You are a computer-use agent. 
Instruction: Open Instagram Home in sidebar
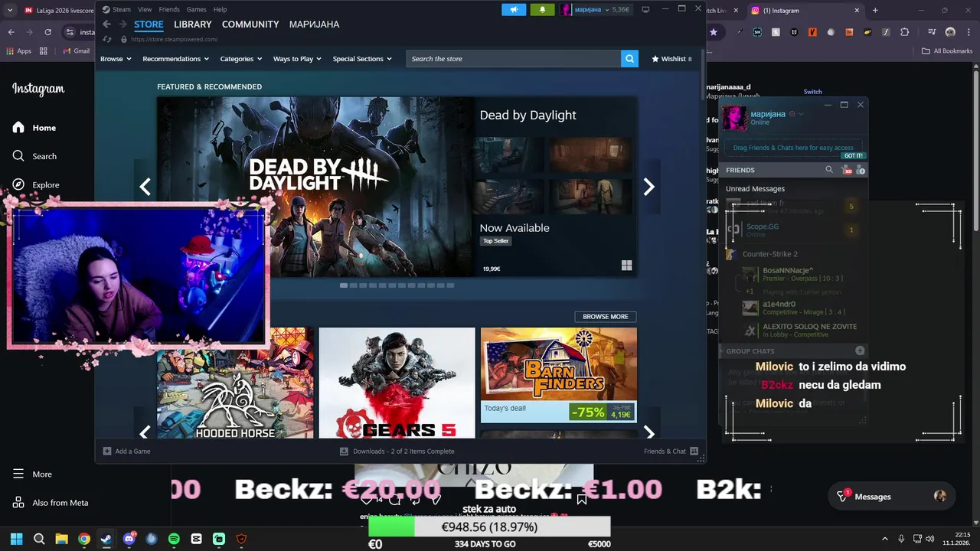click(34, 128)
